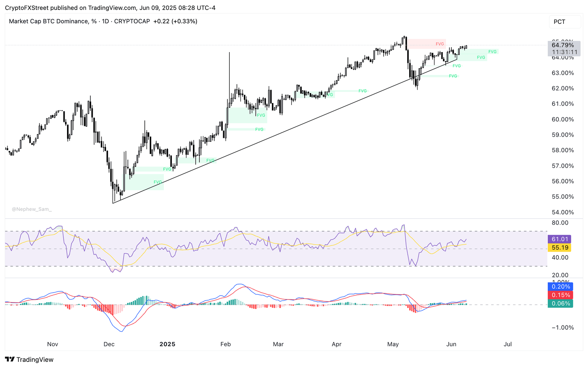The image size is (588, 368).
Task: Click the TradingView label next to the logo
Action: pyautogui.click(x=34, y=360)
